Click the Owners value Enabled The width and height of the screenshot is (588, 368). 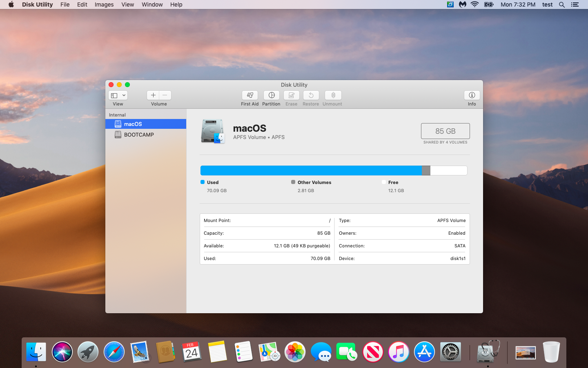(x=457, y=233)
